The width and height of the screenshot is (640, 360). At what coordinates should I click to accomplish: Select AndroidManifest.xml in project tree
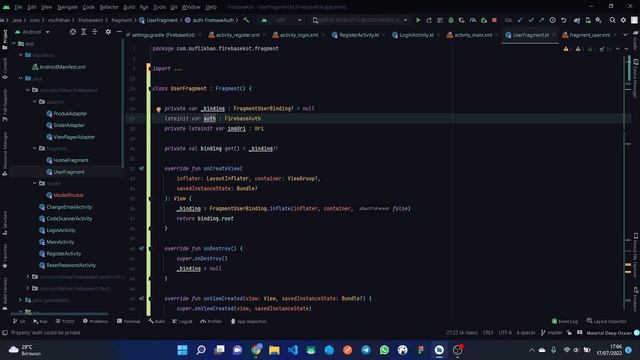click(59, 67)
